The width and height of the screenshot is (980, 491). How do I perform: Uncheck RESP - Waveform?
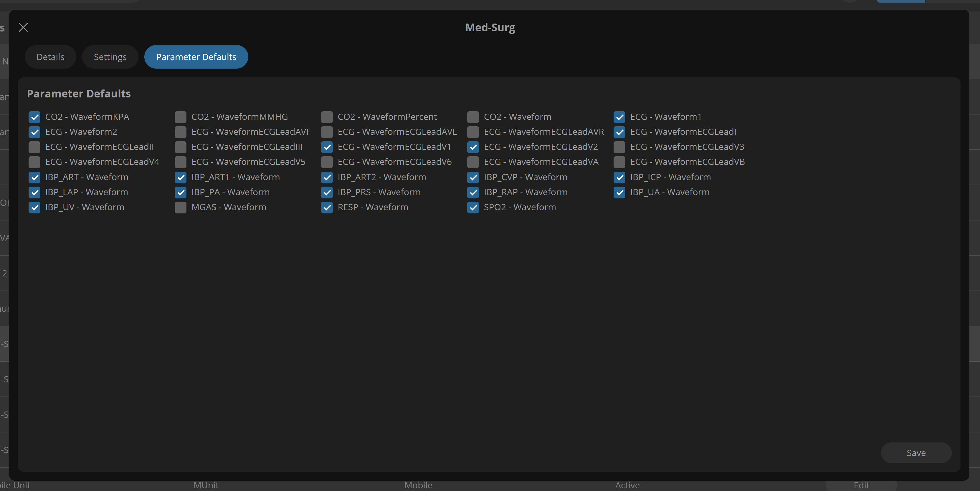[327, 207]
